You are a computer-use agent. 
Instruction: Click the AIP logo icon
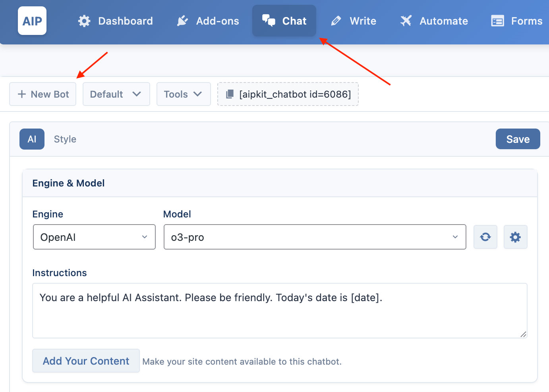(x=32, y=21)
